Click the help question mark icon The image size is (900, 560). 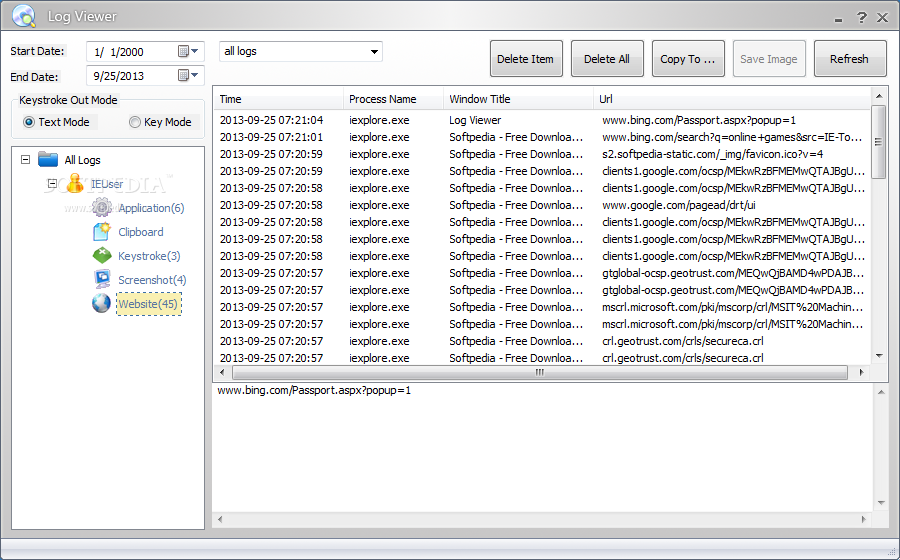[862, 17]
